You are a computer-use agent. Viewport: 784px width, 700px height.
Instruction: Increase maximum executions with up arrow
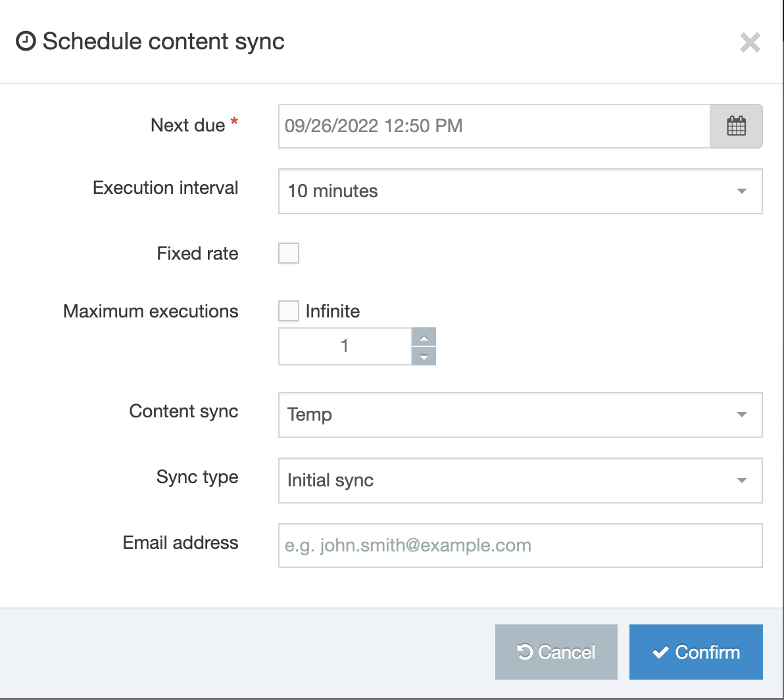pyautogui.click(x=424, y=337)
